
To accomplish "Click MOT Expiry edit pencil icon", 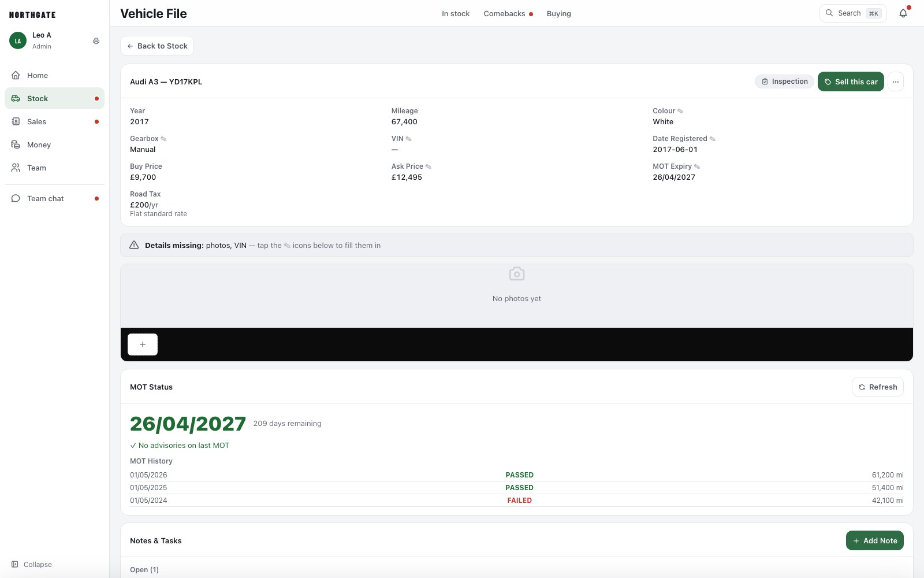I will point(696,166).
